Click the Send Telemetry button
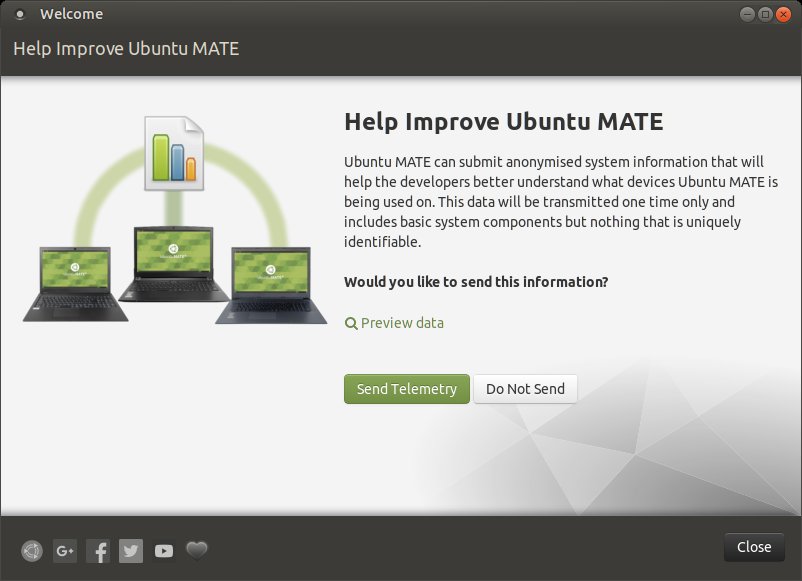Image resolution: width=802 pixels, height=581 pixels. [x=407, y=389]
